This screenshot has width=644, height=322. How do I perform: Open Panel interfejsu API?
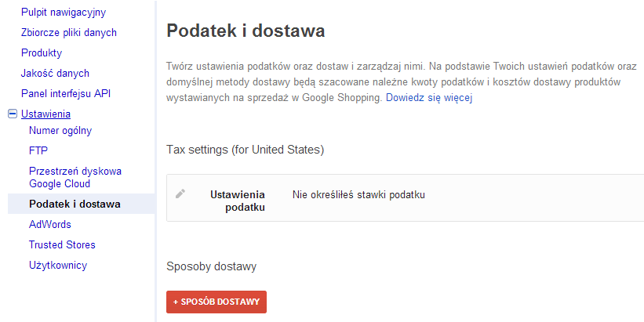tap(67, 94)
